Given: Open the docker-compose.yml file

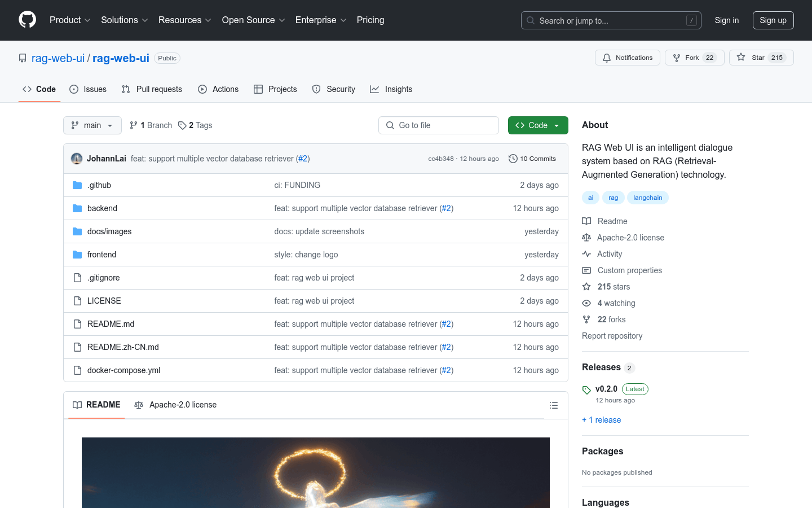Looking at the screenshot, I should click(123, 370).
